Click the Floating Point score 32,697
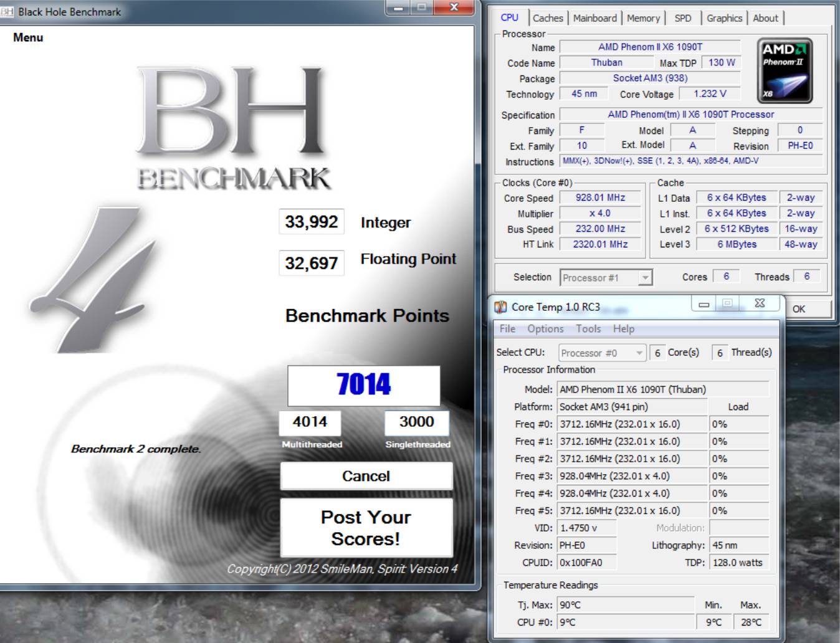The image size is (840, 643). click(x=311, y=263)
